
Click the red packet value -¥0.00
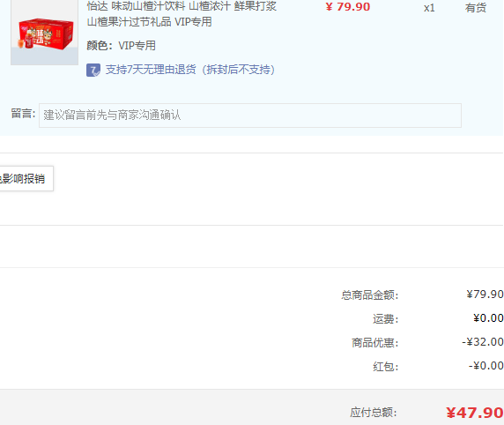click(x=485, y=365)
